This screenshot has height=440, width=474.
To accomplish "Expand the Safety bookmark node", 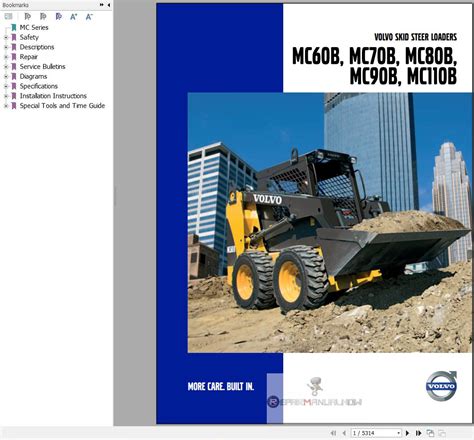I will pos(6,37).
